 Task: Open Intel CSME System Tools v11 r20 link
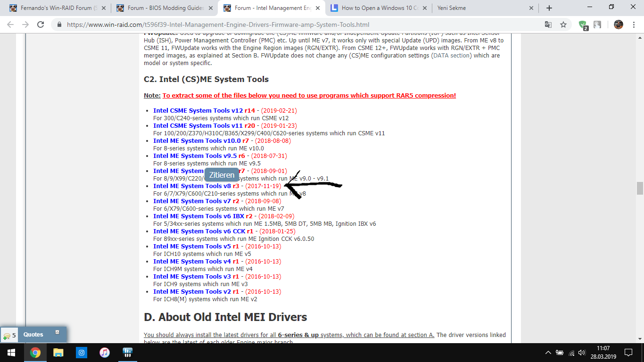click(204, 126)
